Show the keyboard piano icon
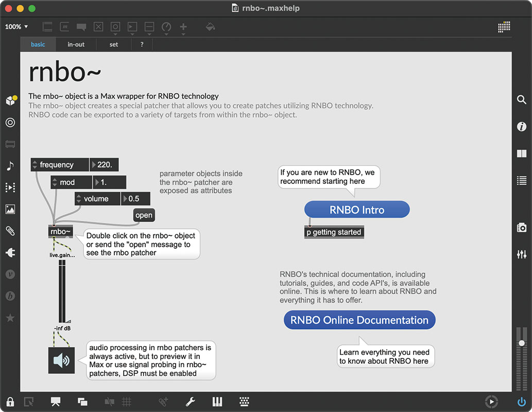Image resolution: width=532 pixels, height=412 pixels. tap(217, 402)
